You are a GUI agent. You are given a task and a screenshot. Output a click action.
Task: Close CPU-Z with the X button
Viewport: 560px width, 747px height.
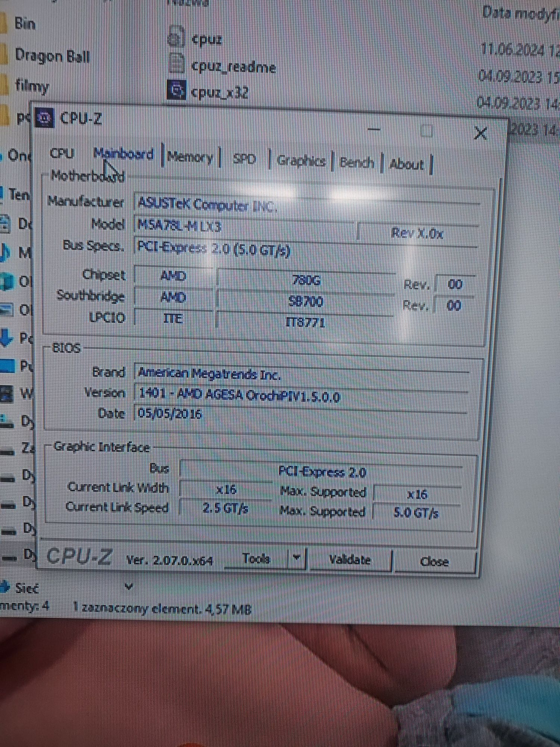[480, 133]
